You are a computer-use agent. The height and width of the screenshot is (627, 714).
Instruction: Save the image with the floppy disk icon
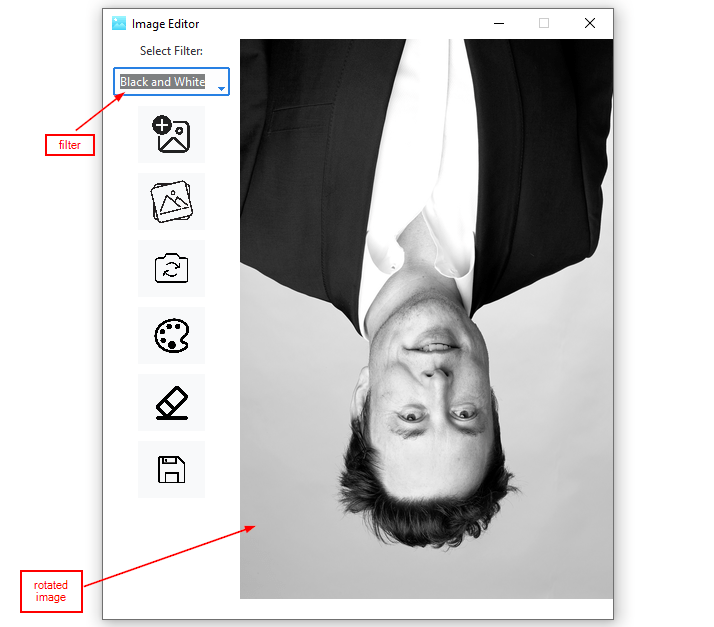[x=171, y=470]
